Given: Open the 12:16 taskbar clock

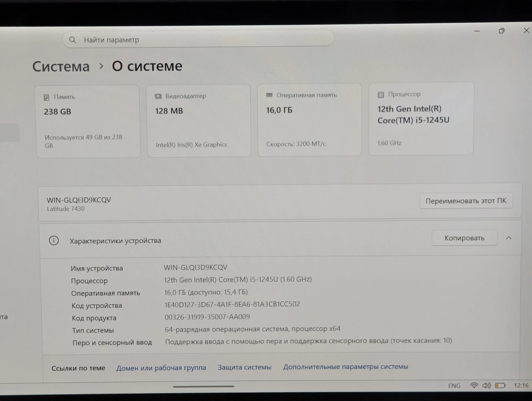Looking at the screenshot, I should coord(521,385).
